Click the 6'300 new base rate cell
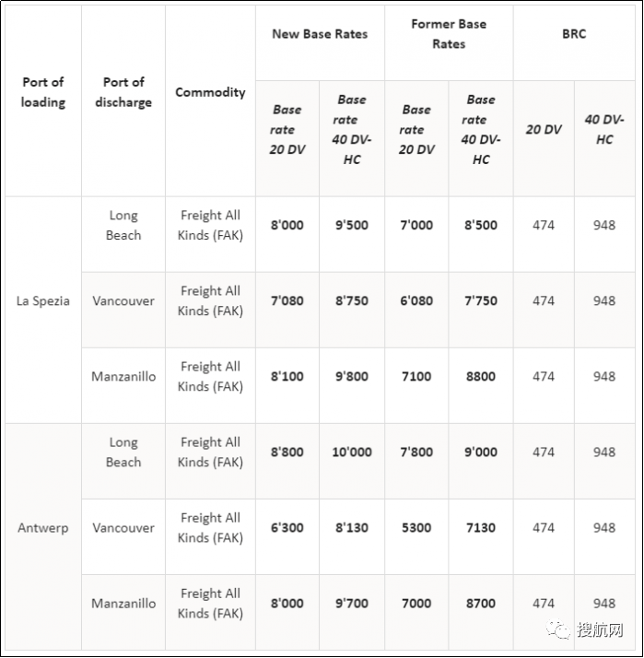 pyautogui.click(x=287, y=528)
